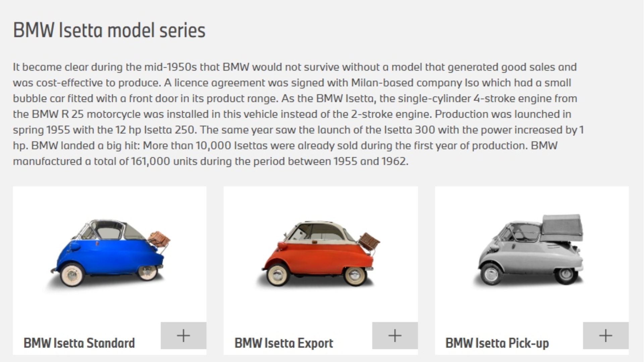Click the plus icon on the red Isetta card
This screenshot has height=362, width=644.
395,335
